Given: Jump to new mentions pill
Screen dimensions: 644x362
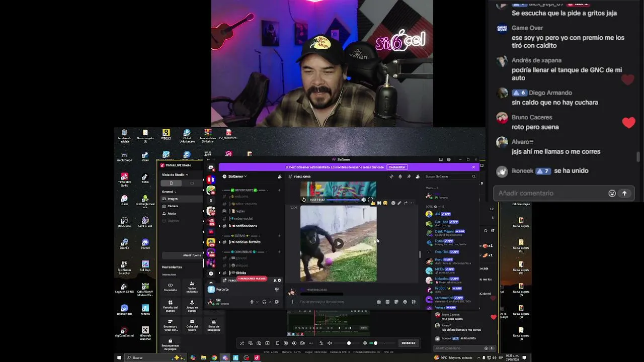Looking at the screenshot, I should (x=252, y=279).
